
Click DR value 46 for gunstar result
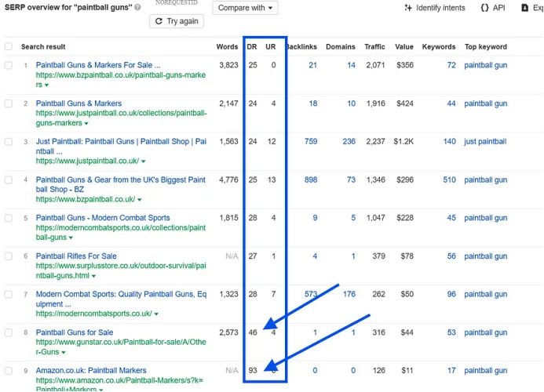(x=253, y=332)
